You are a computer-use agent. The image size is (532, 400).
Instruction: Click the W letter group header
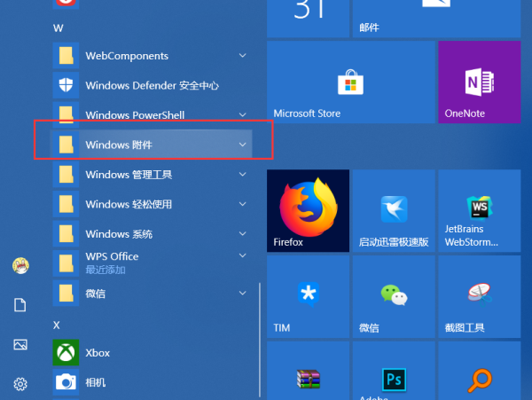tap(58, 27)
